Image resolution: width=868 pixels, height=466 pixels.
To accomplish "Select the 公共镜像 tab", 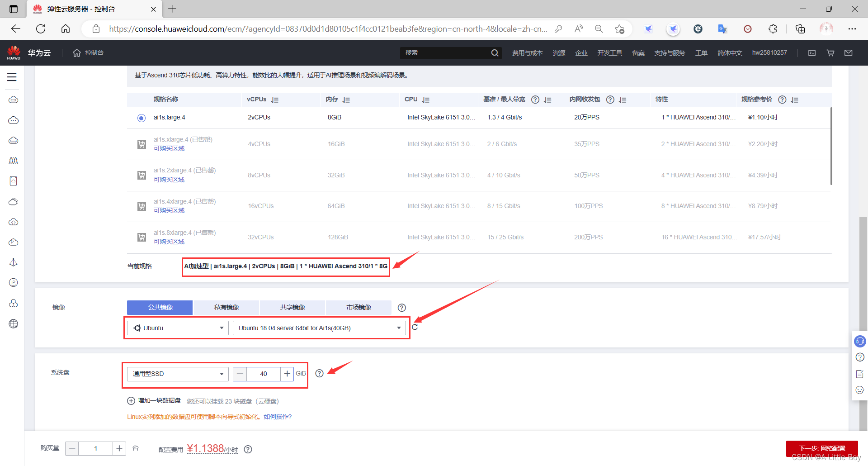I will click(x=160, y=307).
